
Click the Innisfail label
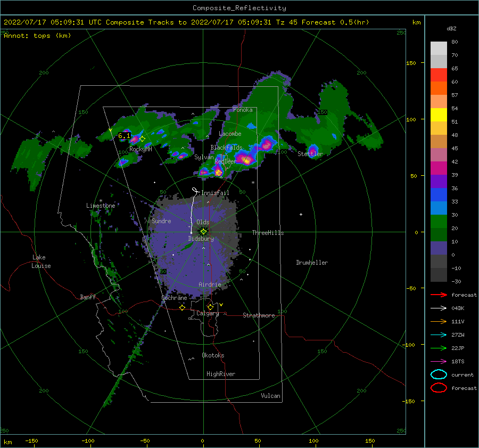click(x=215, y=193)
